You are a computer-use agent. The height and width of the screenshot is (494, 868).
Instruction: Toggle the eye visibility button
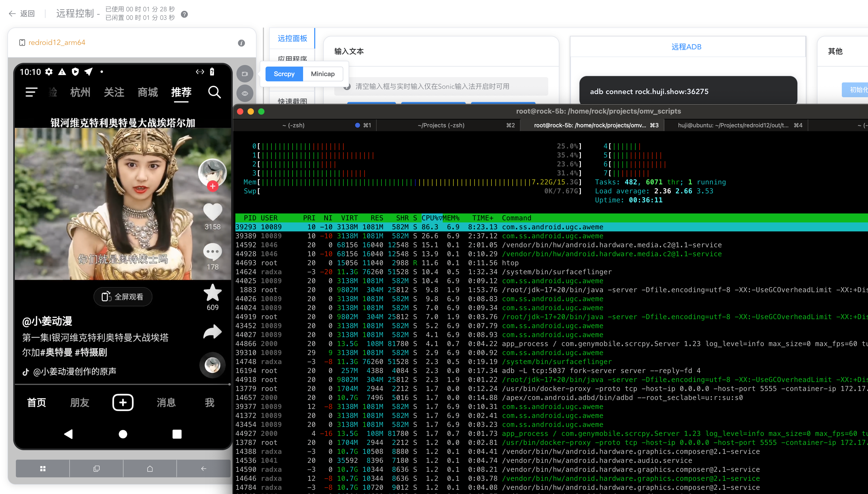click(x=245, y=93)
